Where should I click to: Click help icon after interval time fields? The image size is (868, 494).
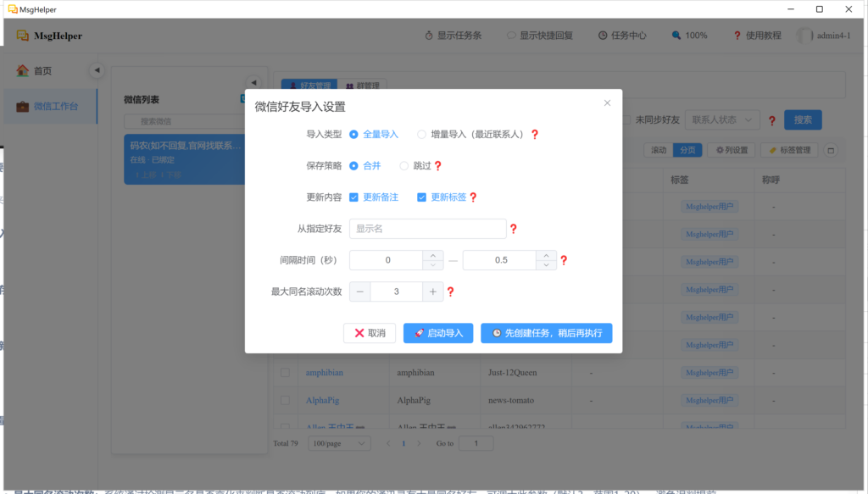click(x=564, y=260)
